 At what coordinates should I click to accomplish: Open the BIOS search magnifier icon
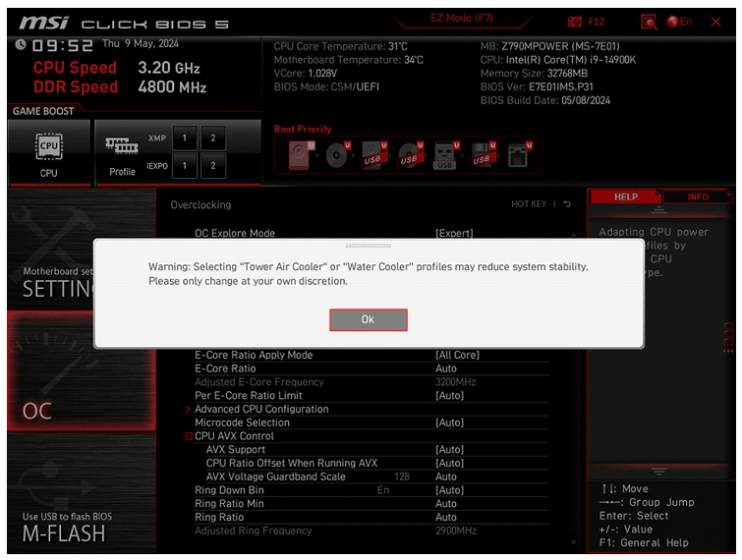click(649, 22)
